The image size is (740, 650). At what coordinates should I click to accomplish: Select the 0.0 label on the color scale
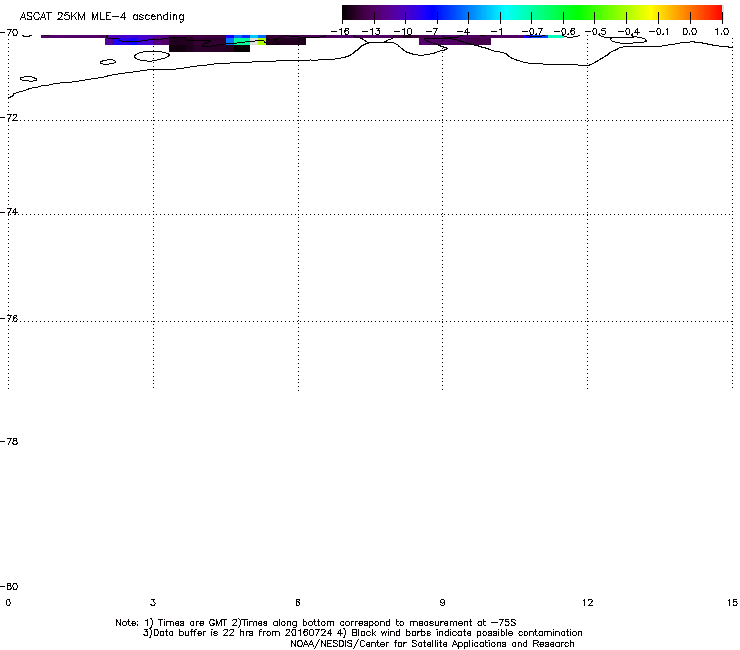click(x=690, y=32)
